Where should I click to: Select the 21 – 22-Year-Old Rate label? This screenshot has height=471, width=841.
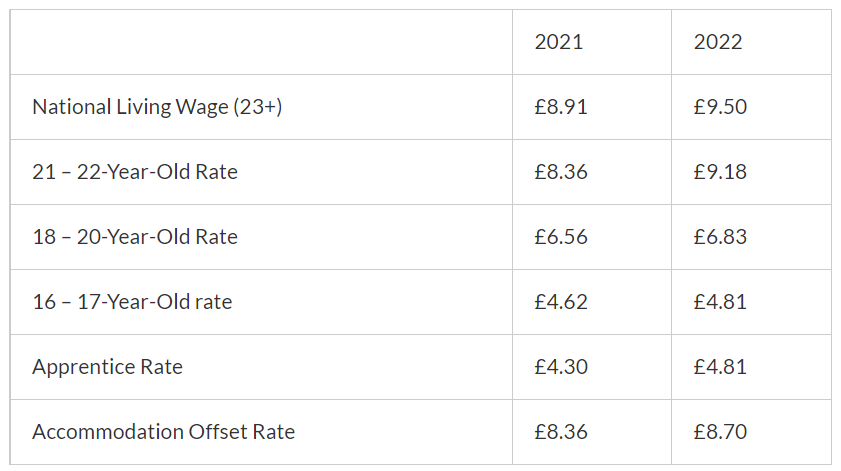point(135,172)
